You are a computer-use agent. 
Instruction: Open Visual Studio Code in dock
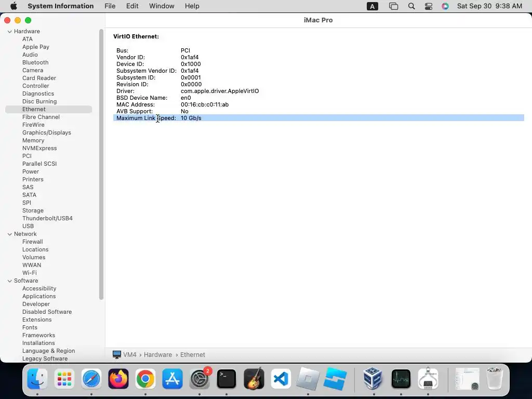[x=281, y=379]
